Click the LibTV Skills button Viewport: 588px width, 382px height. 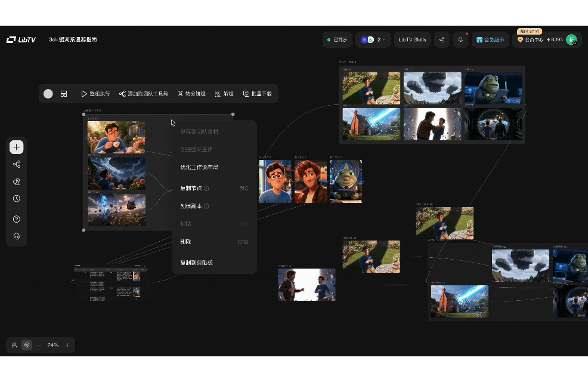[x=412, y=40]
